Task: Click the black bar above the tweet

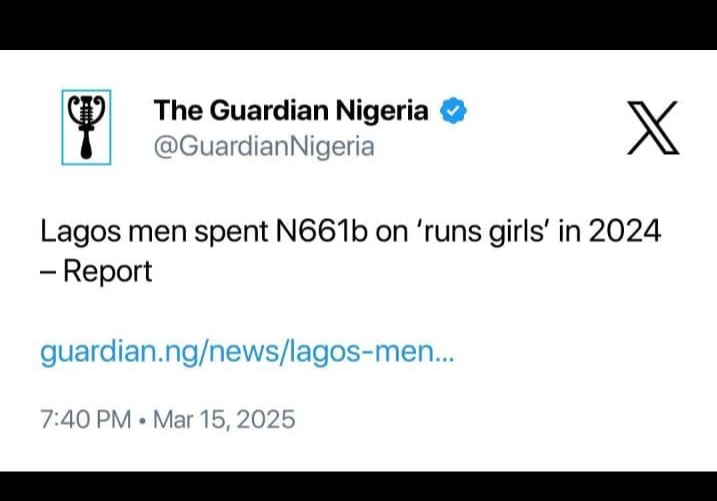Action: click(358, 24)
